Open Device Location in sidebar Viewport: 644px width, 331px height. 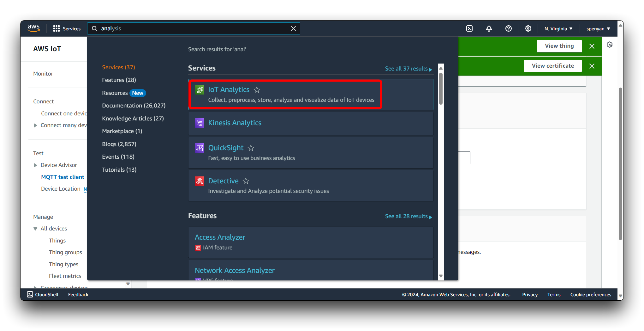tap(61, 189)
